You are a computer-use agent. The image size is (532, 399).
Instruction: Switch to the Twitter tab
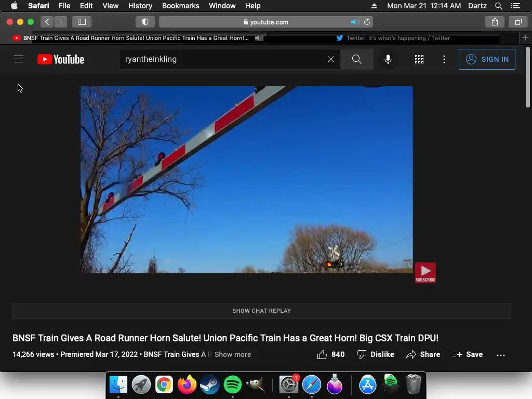click(x=393, y=38)
